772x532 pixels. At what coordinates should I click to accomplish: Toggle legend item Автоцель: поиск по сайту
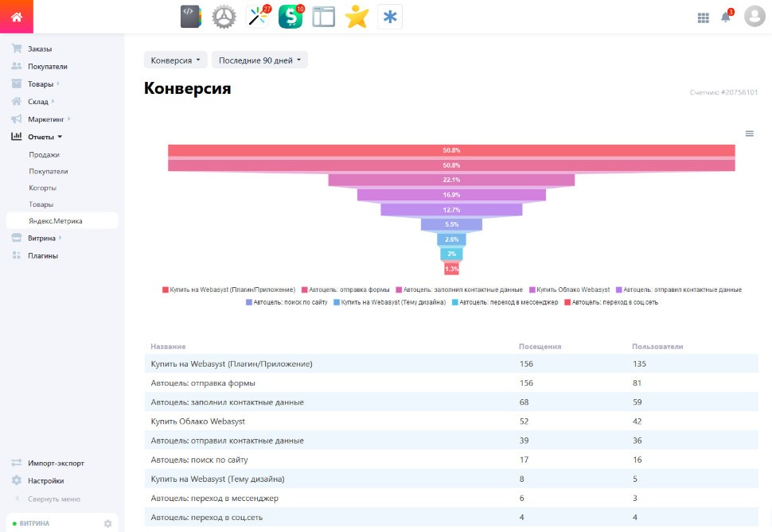pyautogui.click(x=287, y=302)
